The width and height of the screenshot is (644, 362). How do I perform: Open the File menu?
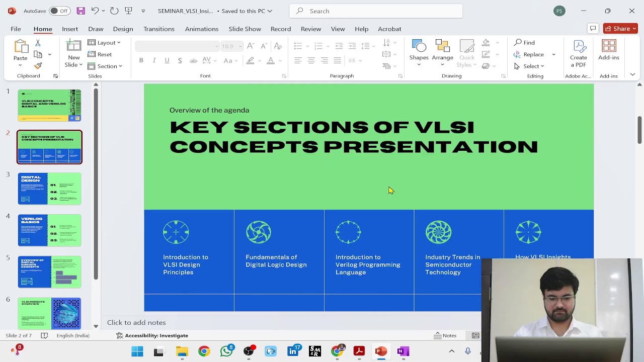pyautogui.click(x=16, y=29)
